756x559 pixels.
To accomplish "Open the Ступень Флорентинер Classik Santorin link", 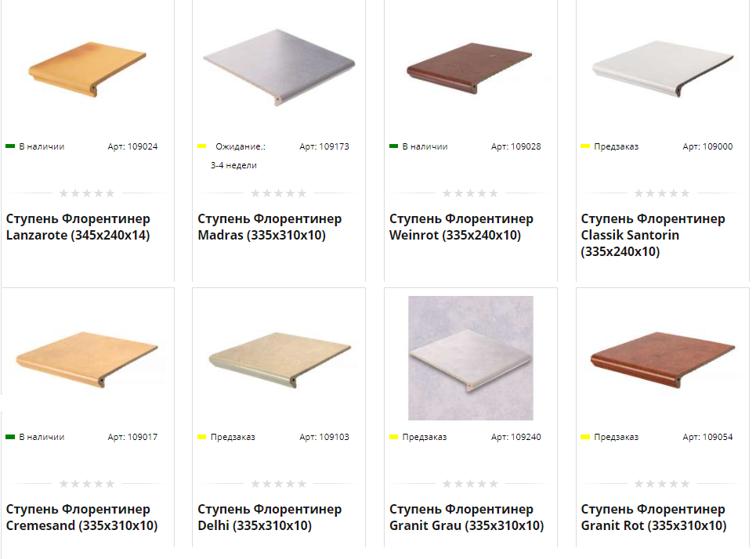I will [x=653, y=235].
